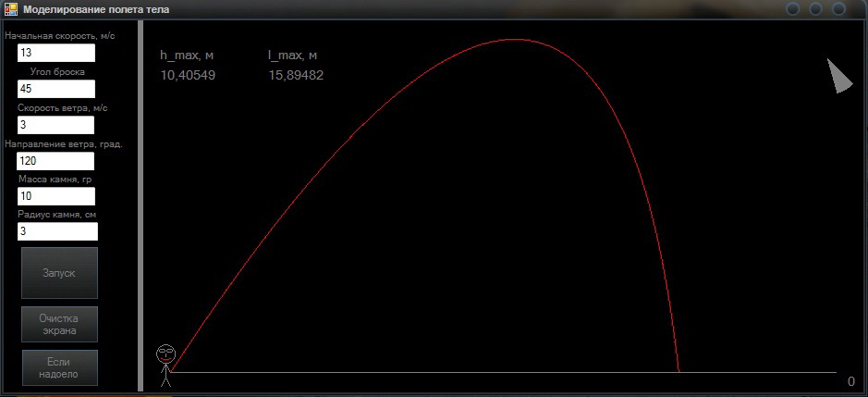868x397 pixels.
Task: Click the 'h_max, м' label
Action: coord(187,56)
